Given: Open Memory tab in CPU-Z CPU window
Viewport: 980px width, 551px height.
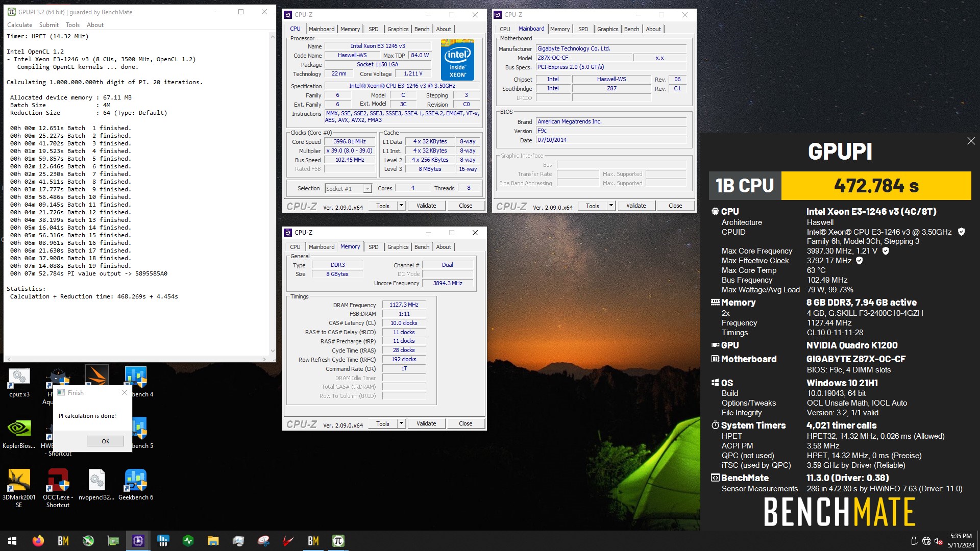Looking at the screenshot, I should tap(350, 29).
